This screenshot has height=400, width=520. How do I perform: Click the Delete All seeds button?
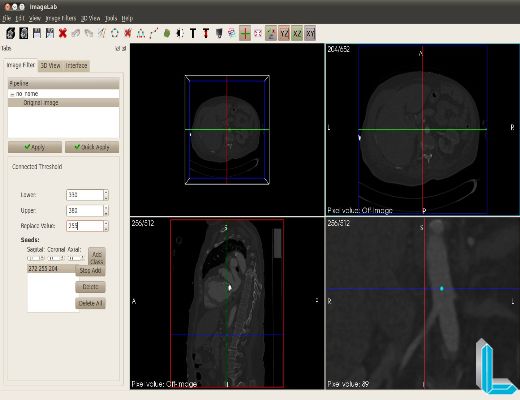click(90, 303)
